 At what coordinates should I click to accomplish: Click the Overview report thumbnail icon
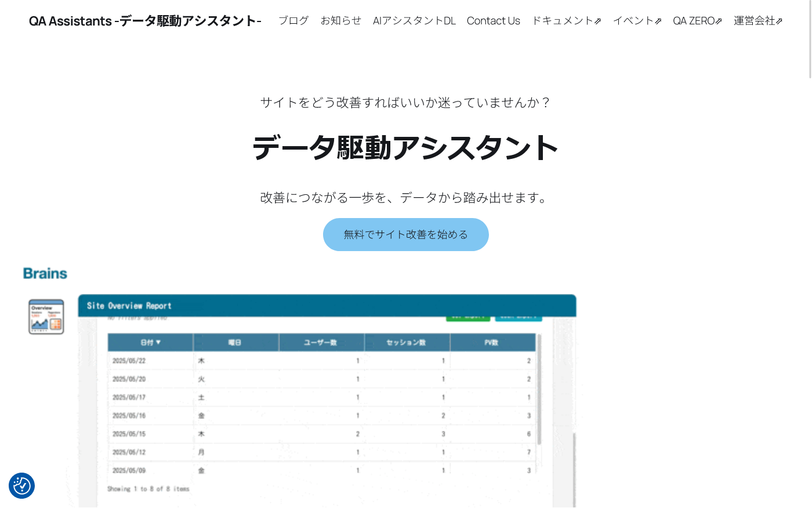tap(46, 317)
